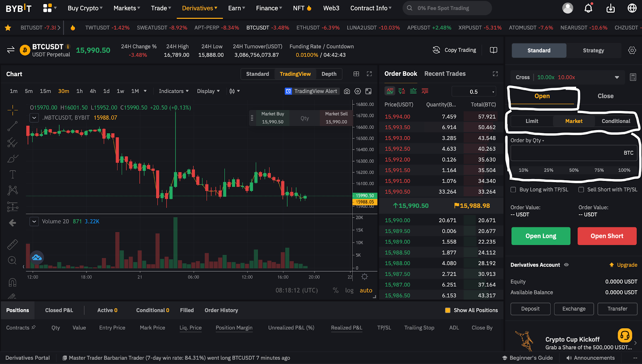
Task: Toggle percent scale on the chart
Action: coord(335,290)
